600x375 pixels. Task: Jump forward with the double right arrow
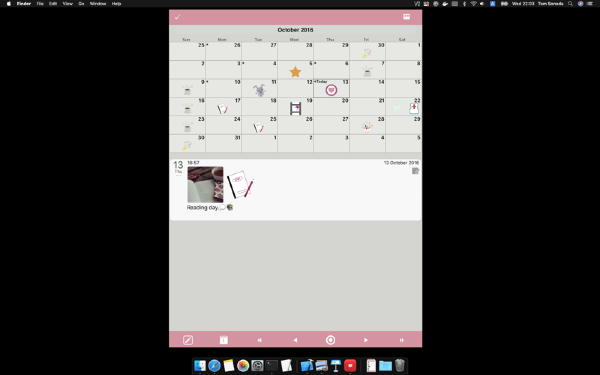click(401, 340)
